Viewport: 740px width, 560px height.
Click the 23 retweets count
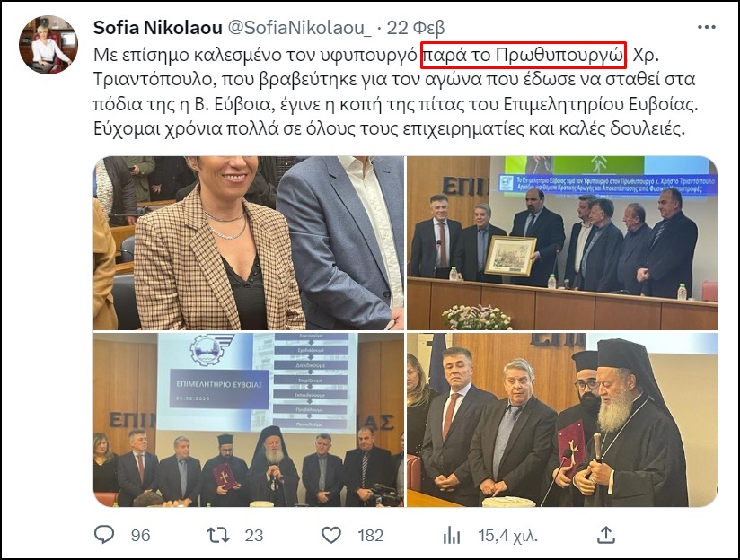[254, 536]
